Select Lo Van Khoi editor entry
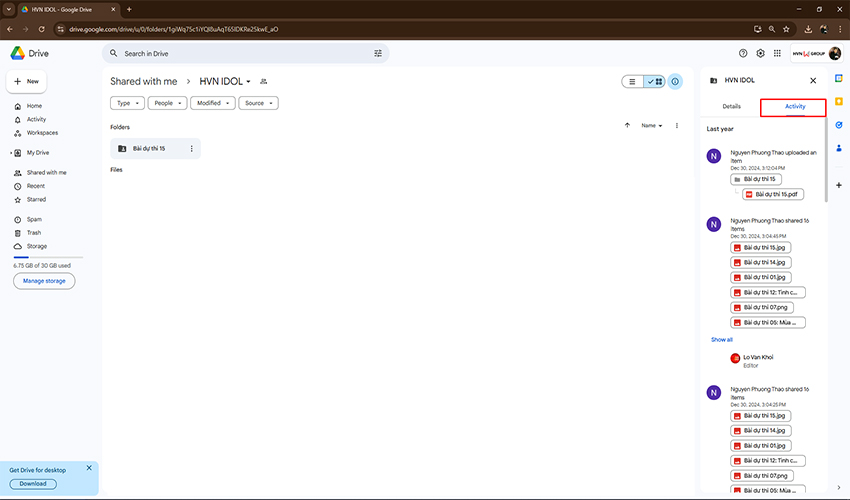Viewport: 850px width, 500px height. (x=752, y=361)
